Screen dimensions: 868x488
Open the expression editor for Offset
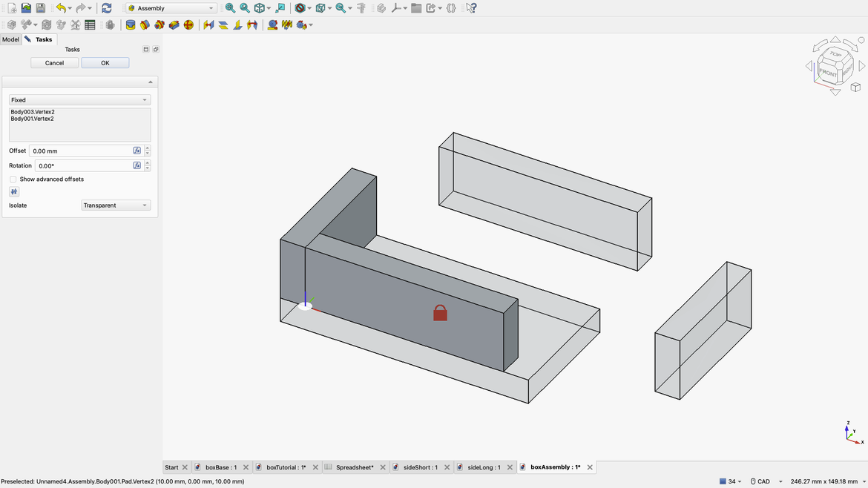click(x=137, y=151)
